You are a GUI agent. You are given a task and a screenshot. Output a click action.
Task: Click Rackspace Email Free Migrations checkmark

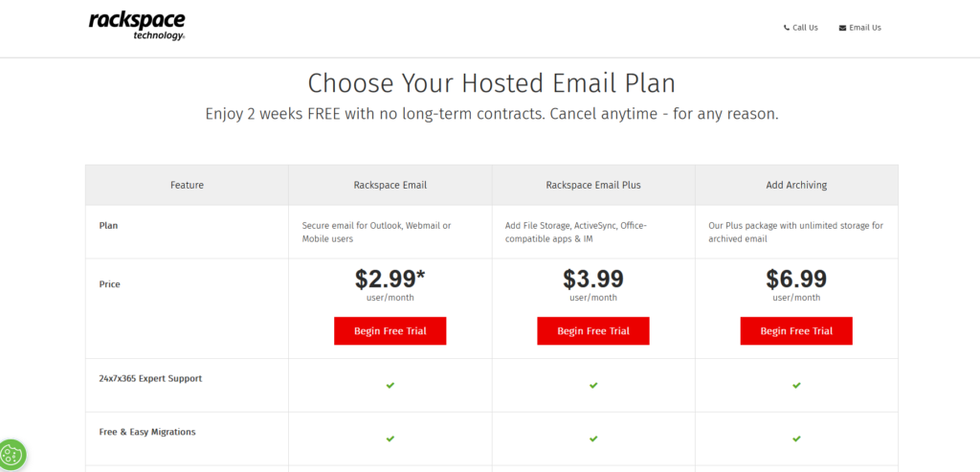(x=390, y=438)
